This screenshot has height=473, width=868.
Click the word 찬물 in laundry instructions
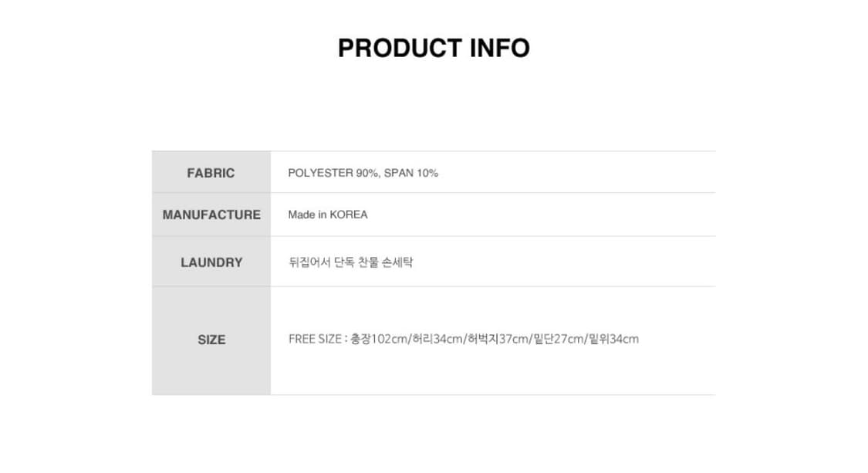[370, 262]
